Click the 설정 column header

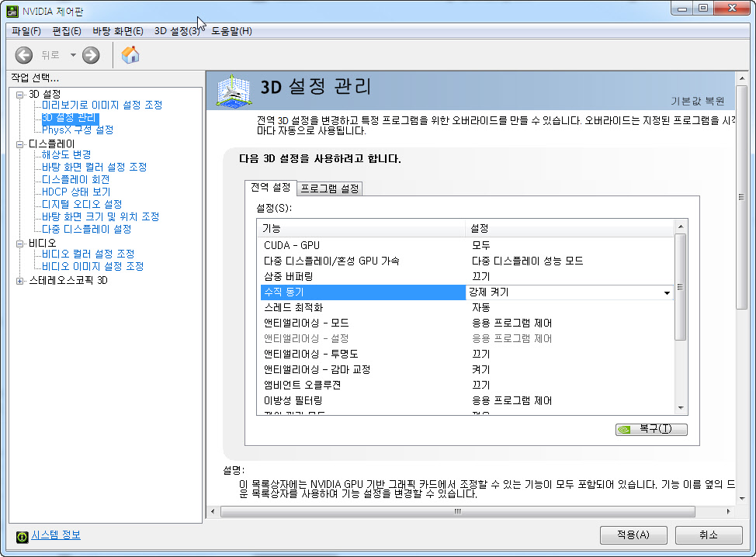click(x=570, y=228)
